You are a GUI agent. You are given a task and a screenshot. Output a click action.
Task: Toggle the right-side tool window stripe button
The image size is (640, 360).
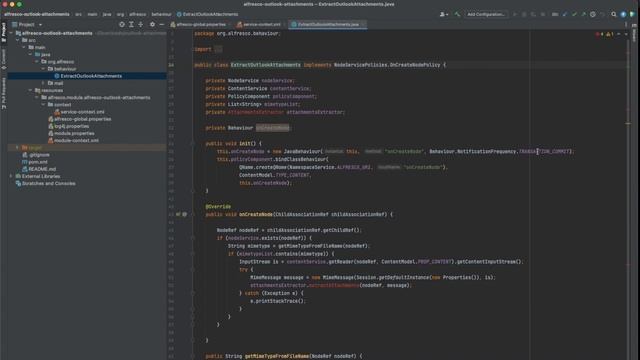[634, 33]
